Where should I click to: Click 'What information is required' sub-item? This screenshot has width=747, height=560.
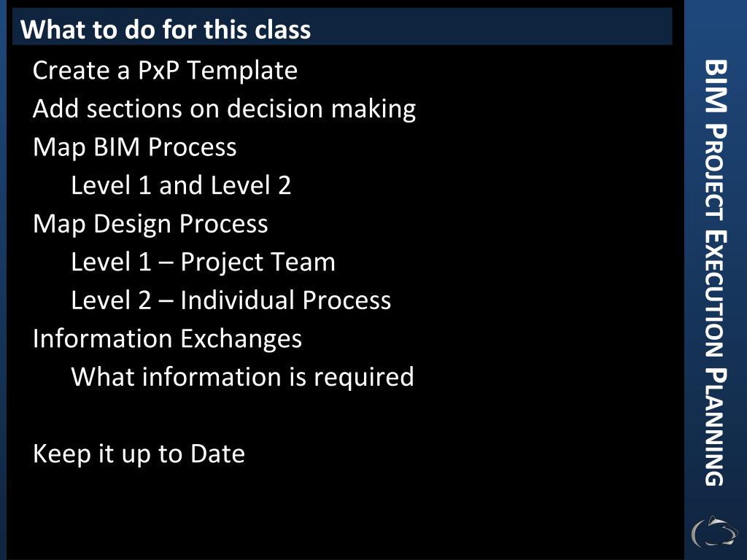tap(242, 378)
